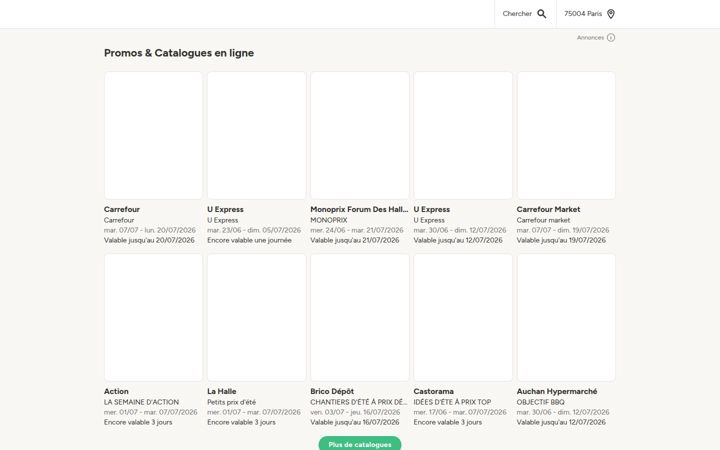Open the Auchan Hypermarché catalogue thumbnail
The height and width of the screenshot is (450, 720).
pyautogui.click(x=566, y=317)
